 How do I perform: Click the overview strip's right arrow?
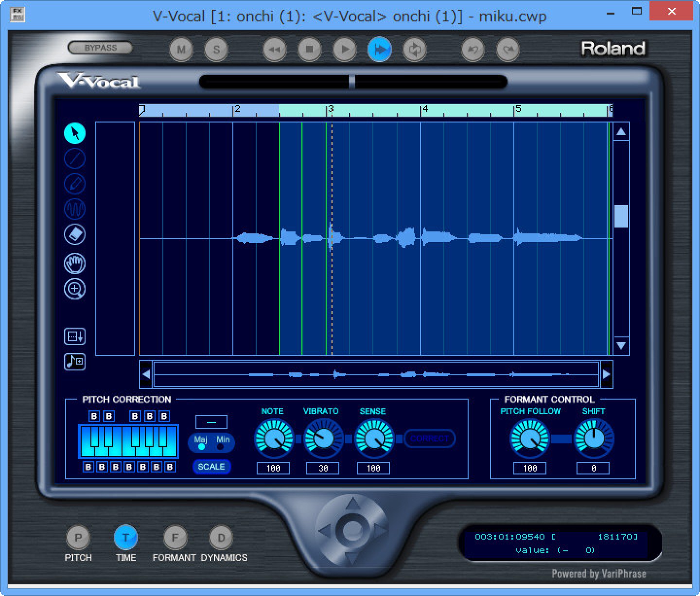[x=606, y=374]
